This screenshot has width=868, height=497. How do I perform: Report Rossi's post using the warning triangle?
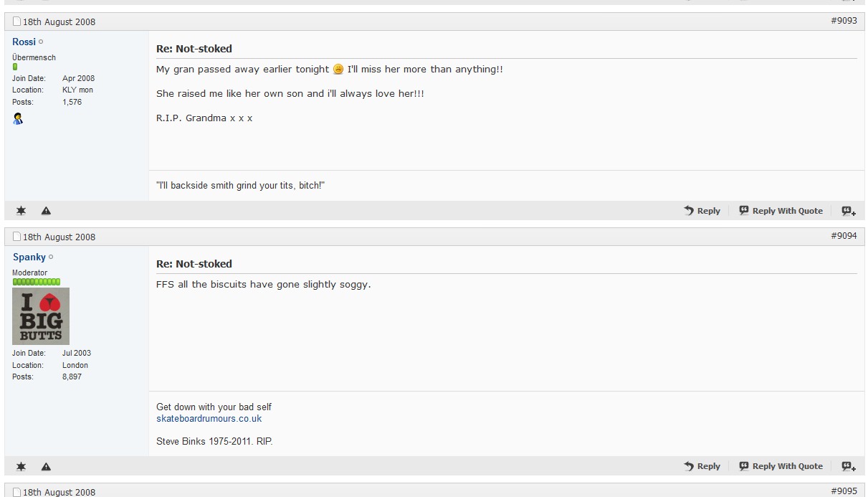pyautogui.click(x=46, y=211)
